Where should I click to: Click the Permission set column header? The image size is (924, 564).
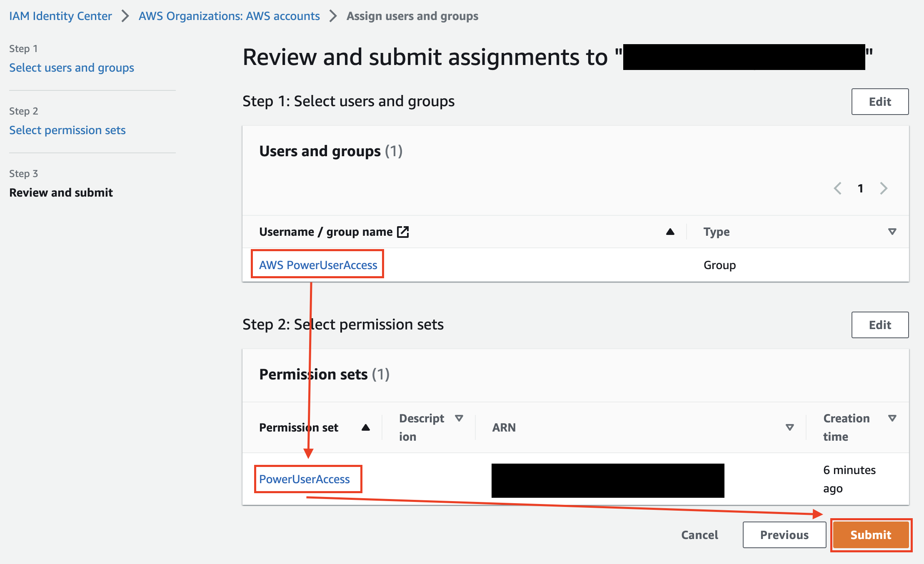[x=299, y=427]
